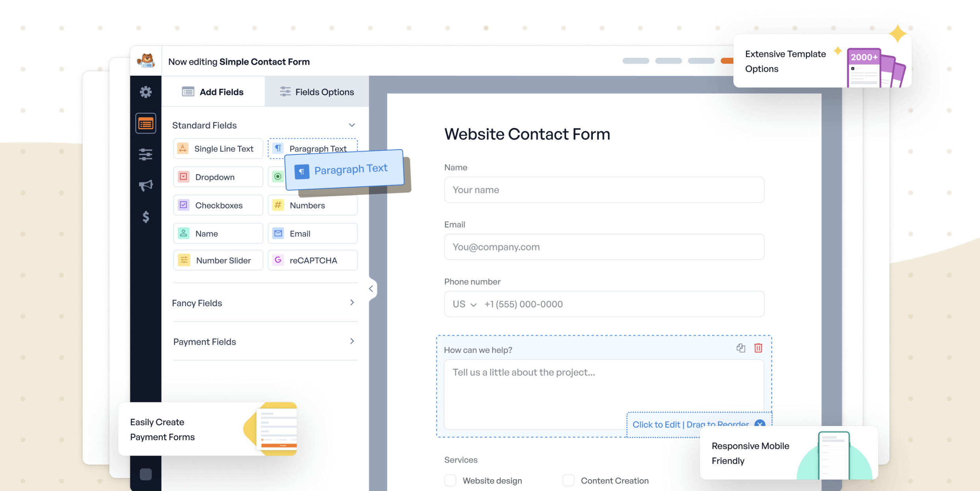This screenshot has height=491, width=980.
Task: Click the sliders icon in sidebar
Action: click(145, 154)
